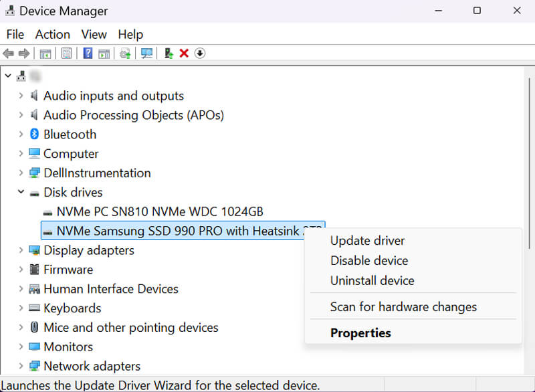Click the Uninstall device red X icon
Screen dimensions: 535x392
(x=183, y=54)
